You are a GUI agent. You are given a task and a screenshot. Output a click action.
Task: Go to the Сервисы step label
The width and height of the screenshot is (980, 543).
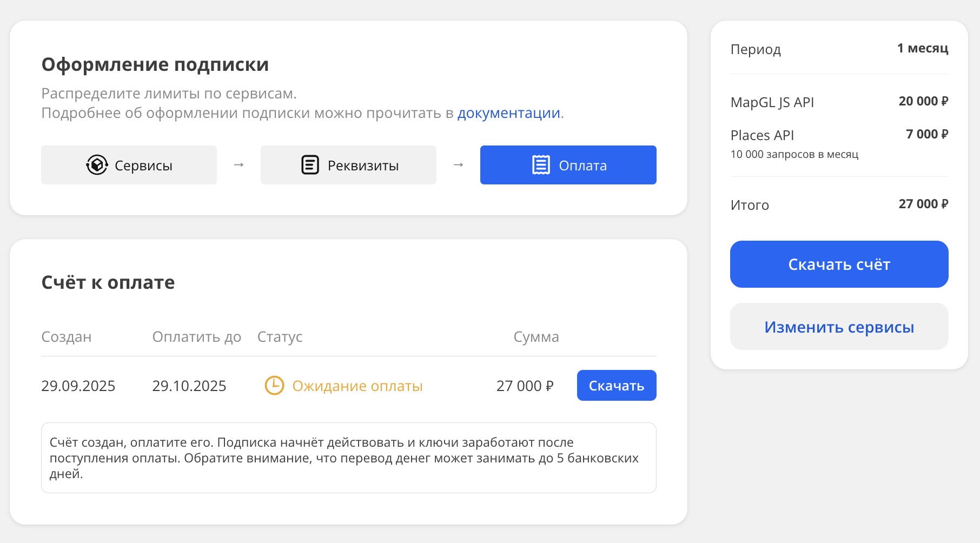pyautogui.click(x=143, y=165)
